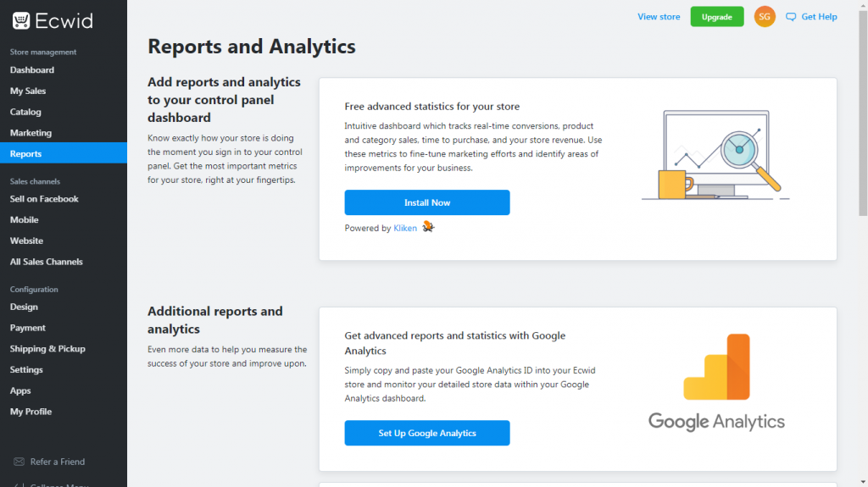Open the Catalog section

[x=25, y=112]
